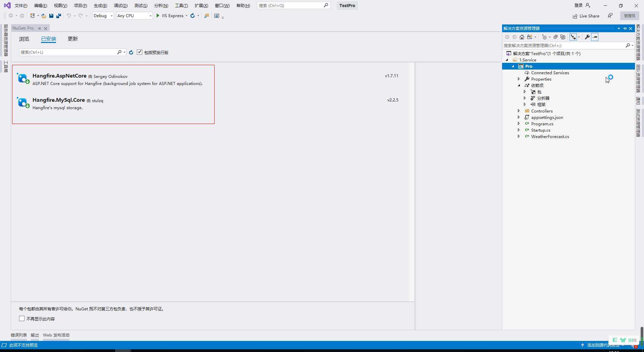The height and width of the screenshot is (352, 644).
Task: Select appsettings.json in Solution Explorer
Action: click(547, 117)
